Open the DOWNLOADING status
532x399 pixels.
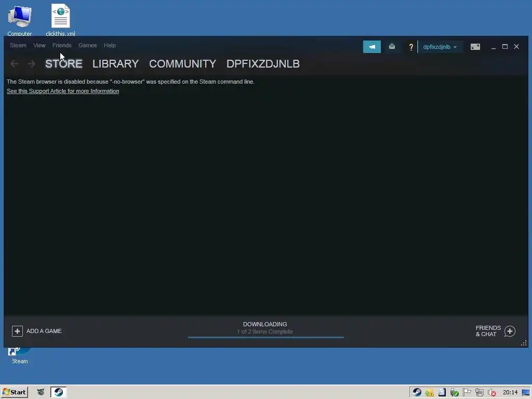tap(265, 324)
